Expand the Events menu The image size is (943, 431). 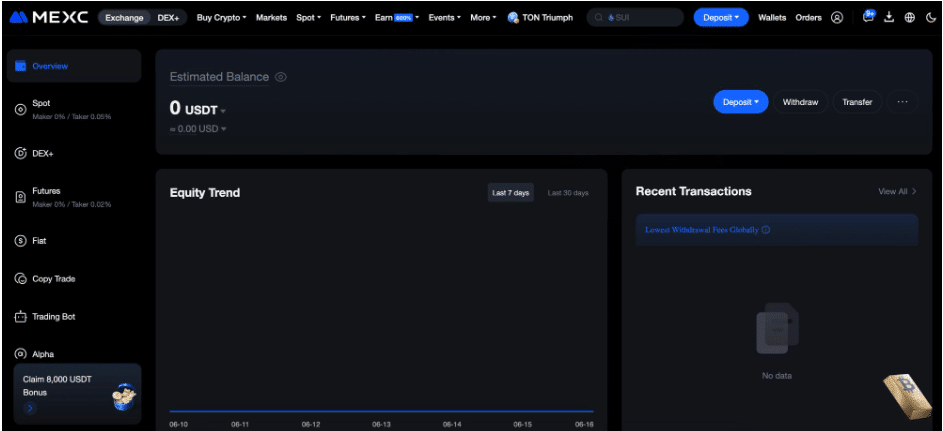pyautogui.click(x=444, y=17)
